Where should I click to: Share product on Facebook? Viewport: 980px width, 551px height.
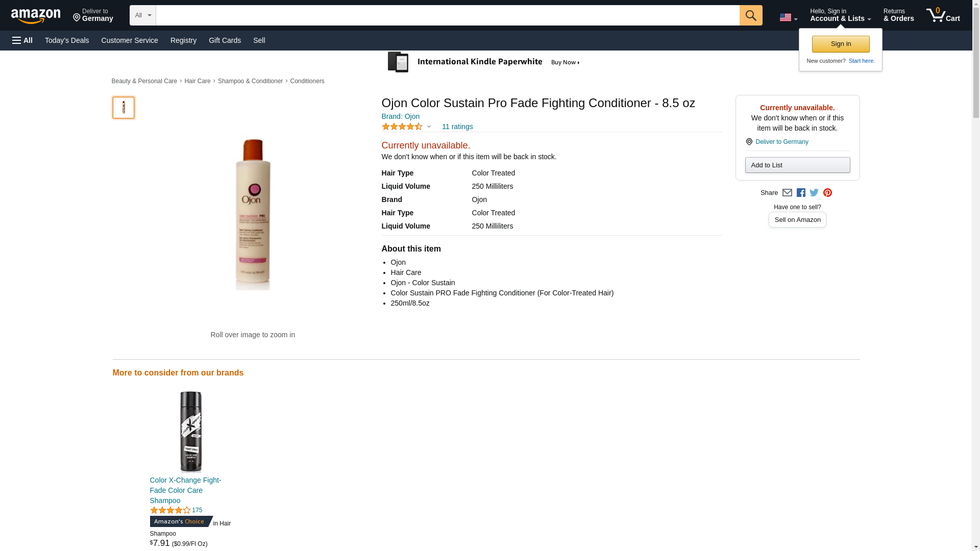[x=801, y=193]
